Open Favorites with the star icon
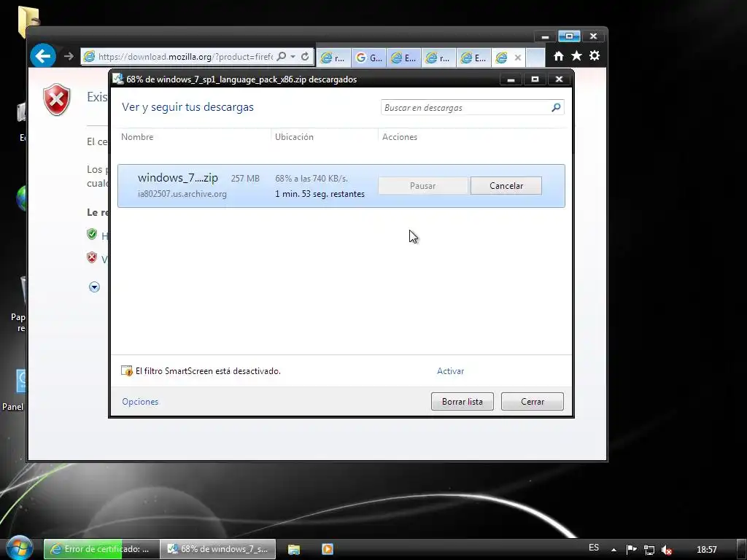This screenshot has width=747, height=560. coord(576,56)
